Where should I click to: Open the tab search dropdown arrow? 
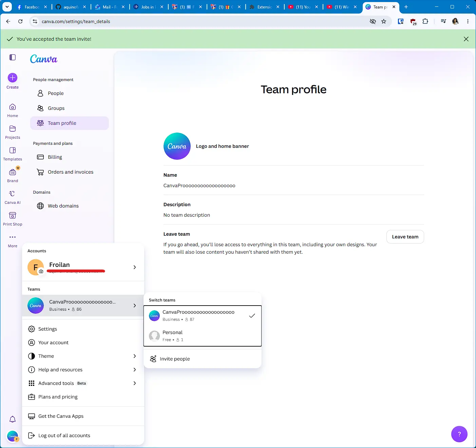pos(7,7)
